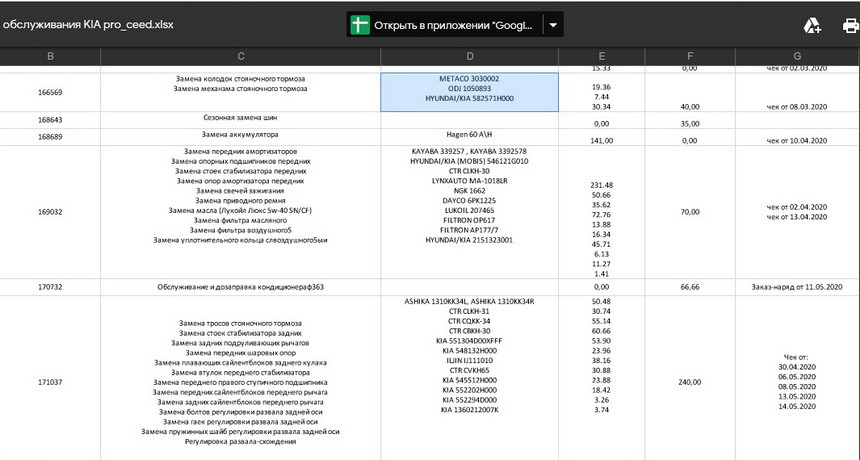
Task: Open file in Google Sheets app button
Action: pyautogui.click(x=444, y=25)
